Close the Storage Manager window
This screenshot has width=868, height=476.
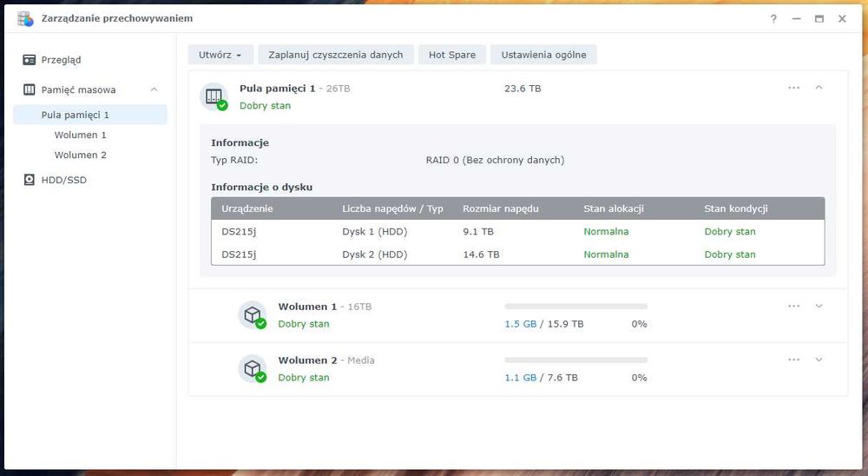click(x=842, y=19)
